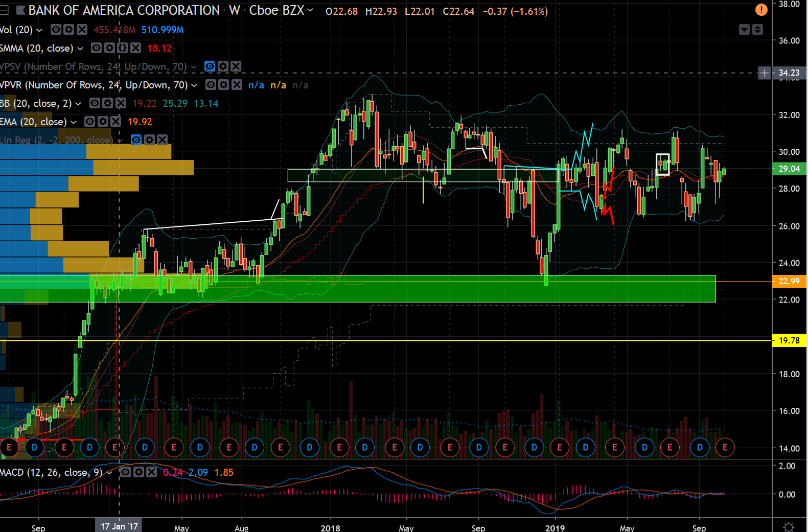Open MACD indicator settings gear

(138, 472)
